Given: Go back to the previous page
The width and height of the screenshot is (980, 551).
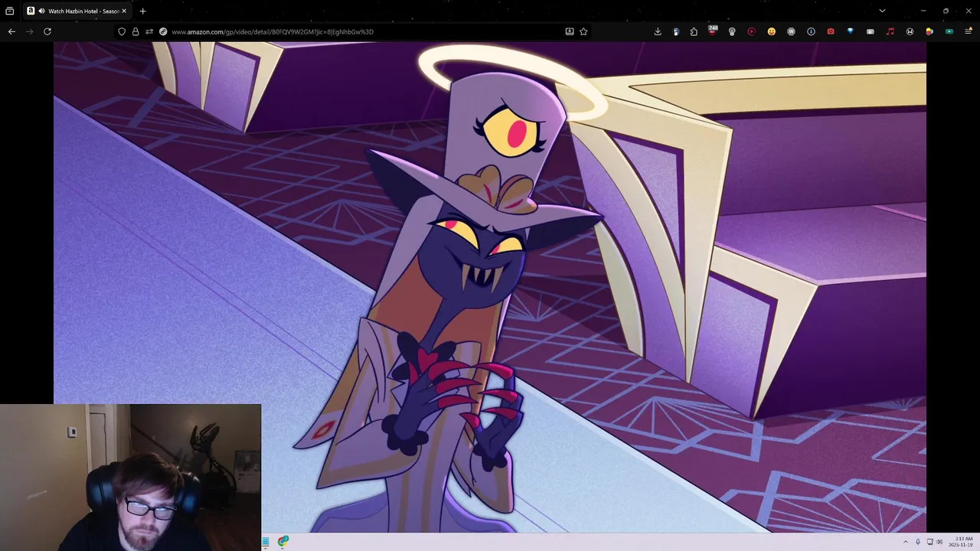Looking at the screenshot, I should tap(11, 31).
